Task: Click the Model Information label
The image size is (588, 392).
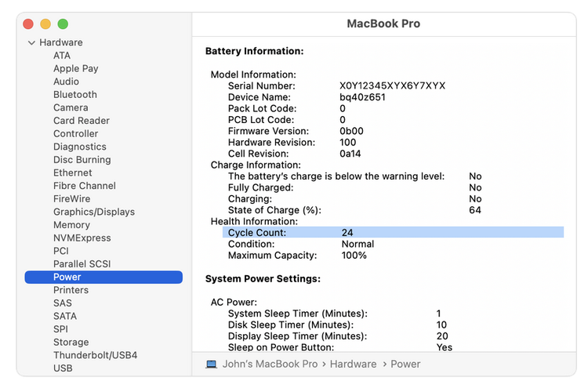Action: point(253,74)
